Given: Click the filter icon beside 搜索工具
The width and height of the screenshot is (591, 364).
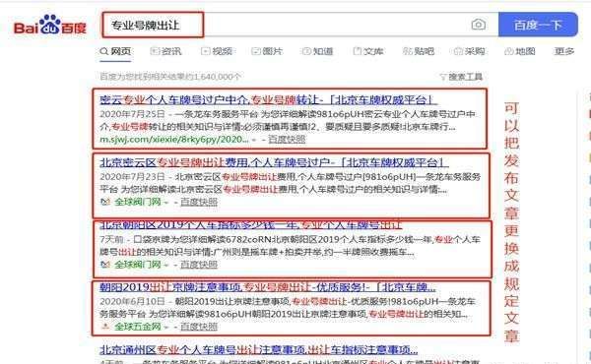Looking at the screenshot, I should coord(443,77).
